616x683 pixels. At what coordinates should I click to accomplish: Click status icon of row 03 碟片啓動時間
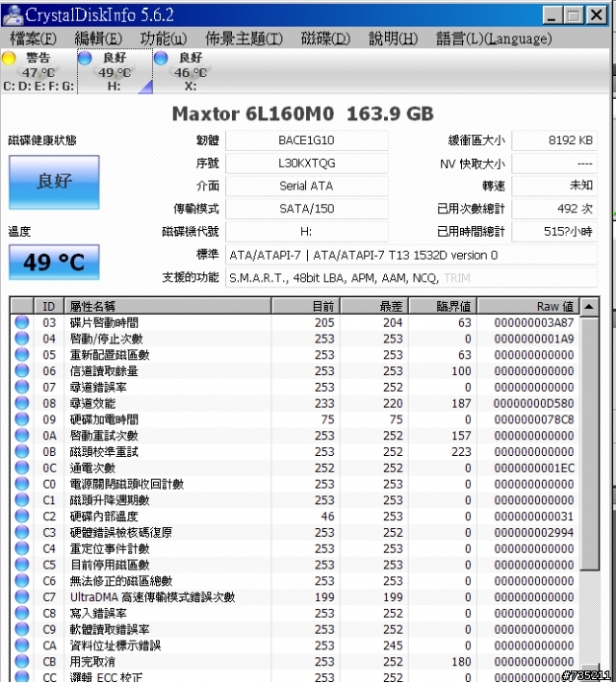point(22,322)
